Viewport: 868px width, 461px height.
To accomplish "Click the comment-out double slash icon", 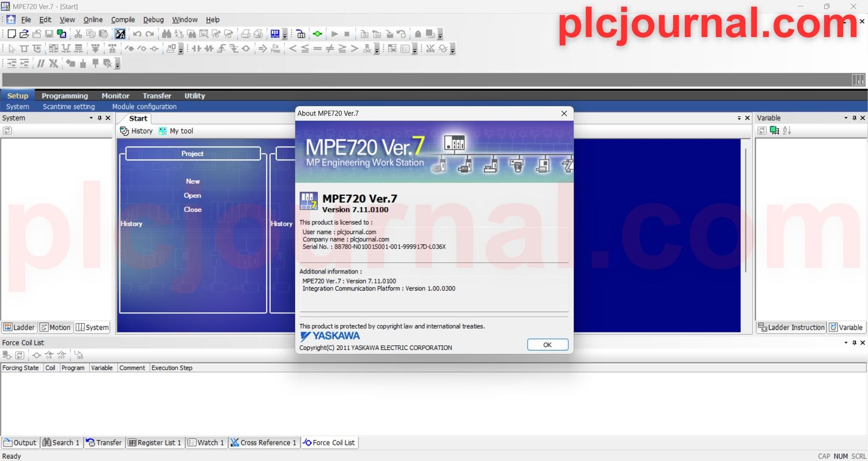I will tap(41, 63).
